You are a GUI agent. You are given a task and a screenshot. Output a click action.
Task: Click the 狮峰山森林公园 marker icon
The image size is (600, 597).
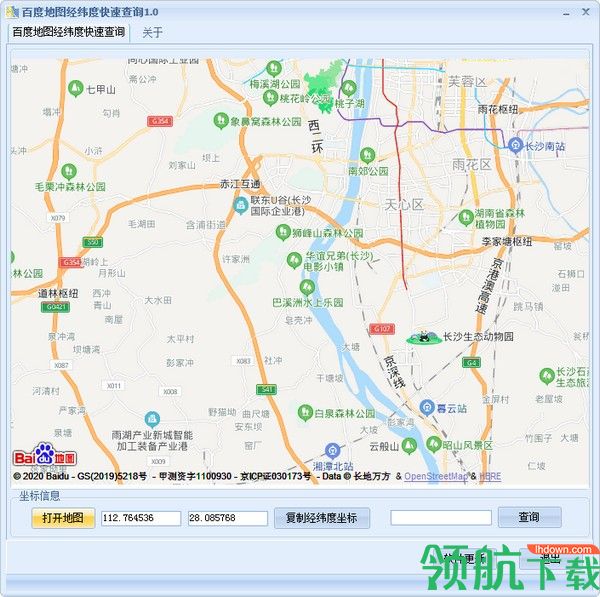pos(283,232)
